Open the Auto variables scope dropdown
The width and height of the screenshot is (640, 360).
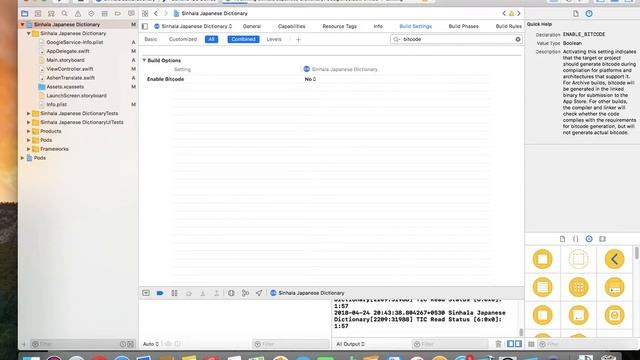coord(151,344)
